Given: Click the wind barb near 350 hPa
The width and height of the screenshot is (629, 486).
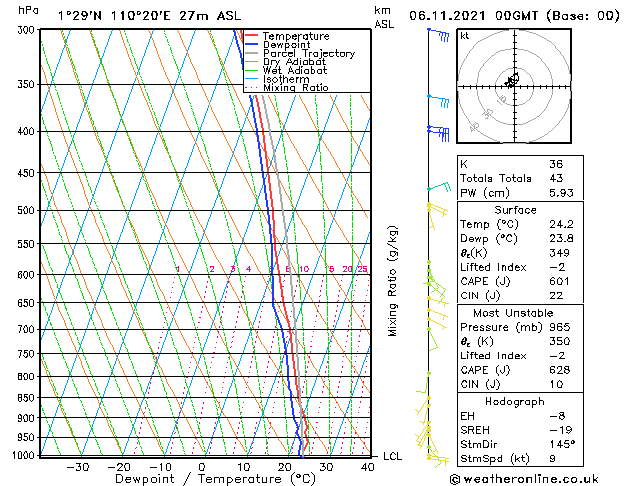Looking at the screenshot, I should click(x=437, y=98).
